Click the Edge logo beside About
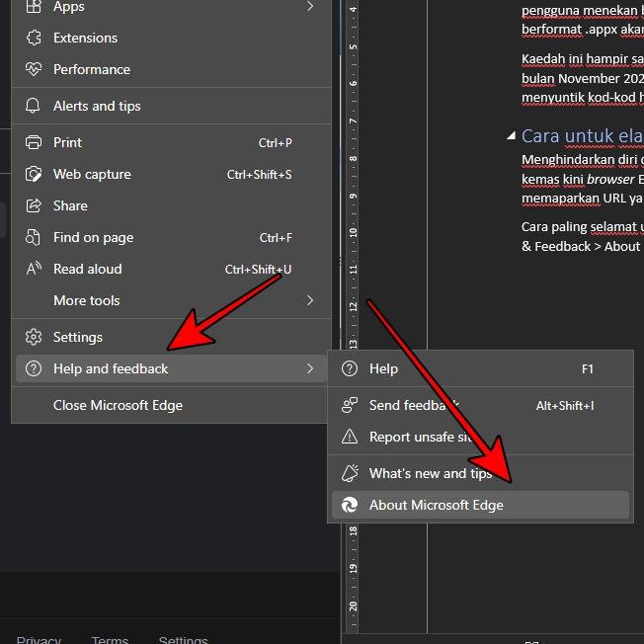The image size is (644, 644). tap(350, 505)
